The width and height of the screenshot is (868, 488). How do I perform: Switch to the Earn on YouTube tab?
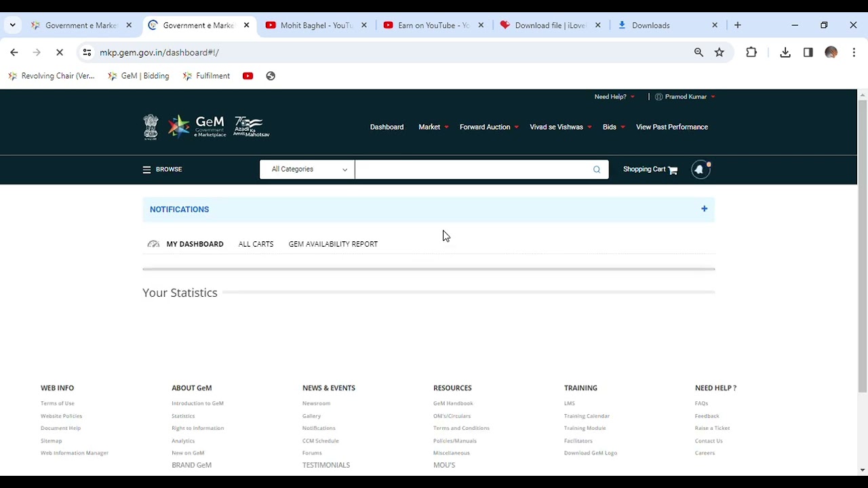434,25
